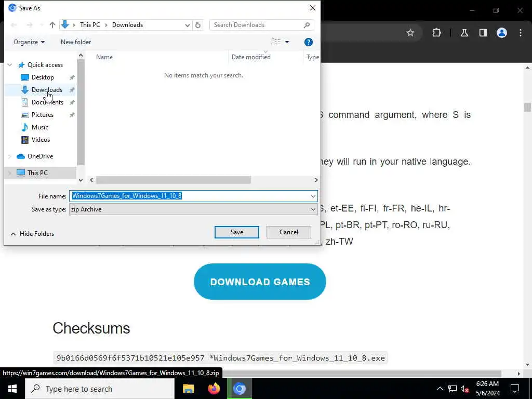Click Downloads in address breadcrumb
This screenshot has width=532, height=399.
128,25
